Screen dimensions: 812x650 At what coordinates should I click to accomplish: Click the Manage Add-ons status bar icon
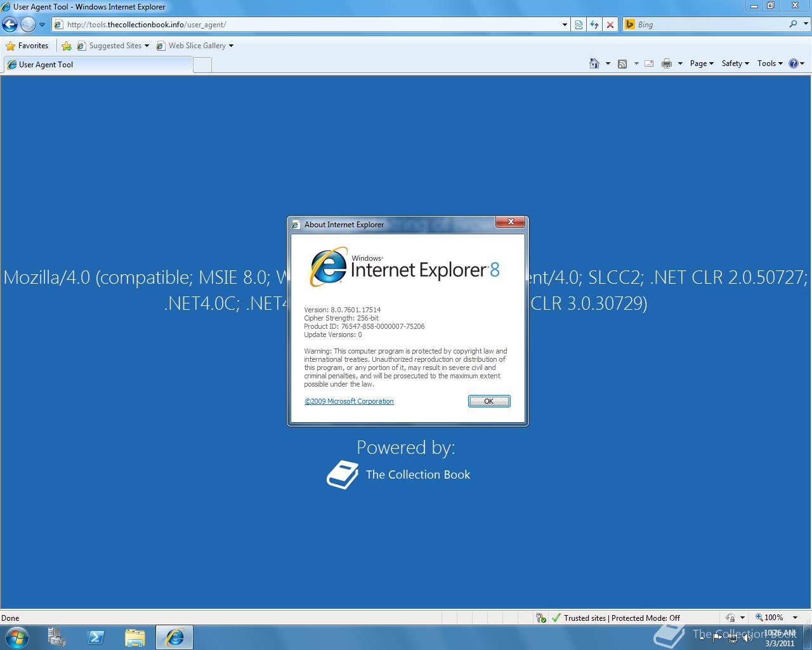click(541, 618)
